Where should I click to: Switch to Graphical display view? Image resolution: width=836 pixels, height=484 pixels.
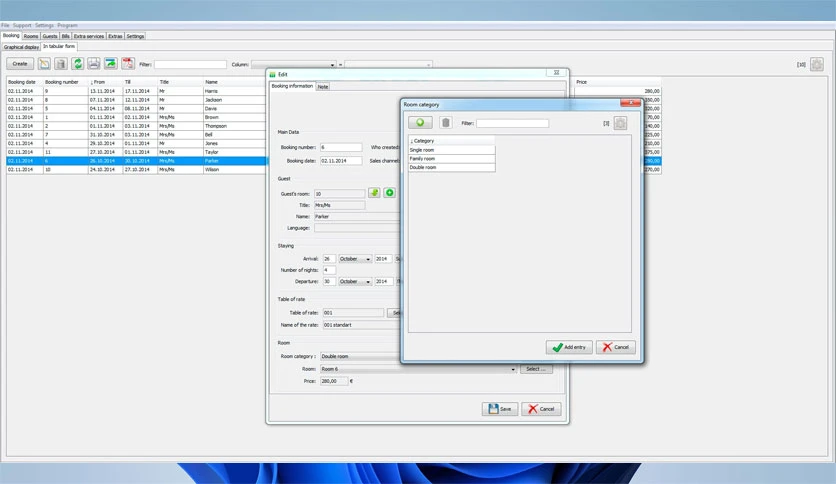(x=21, y=47)
